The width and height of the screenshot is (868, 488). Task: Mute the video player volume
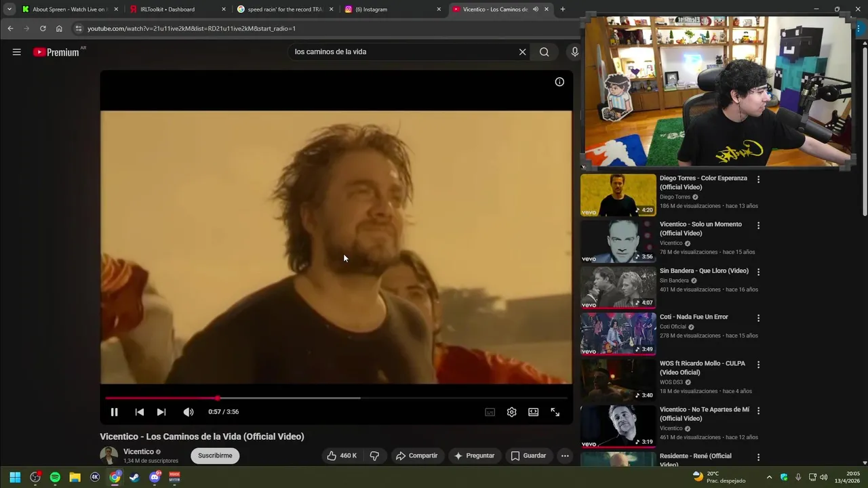pyautogui.click(x=188, y=412)
